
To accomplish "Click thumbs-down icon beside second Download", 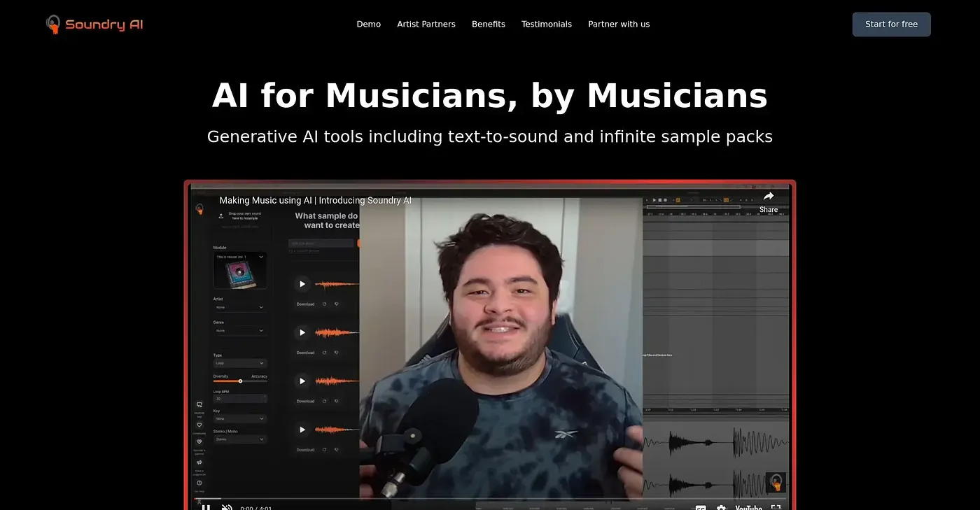I will (x=337, y=353).
